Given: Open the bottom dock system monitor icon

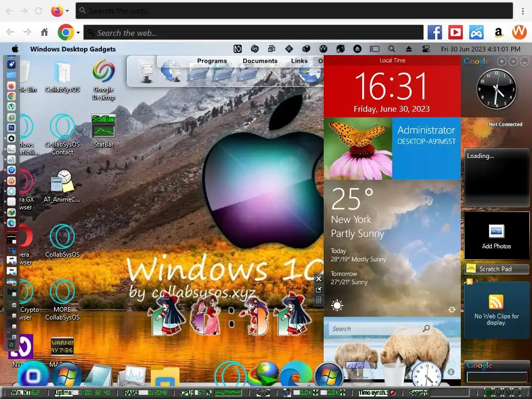Looking at the screenshot, I should [x=132, y=376].
